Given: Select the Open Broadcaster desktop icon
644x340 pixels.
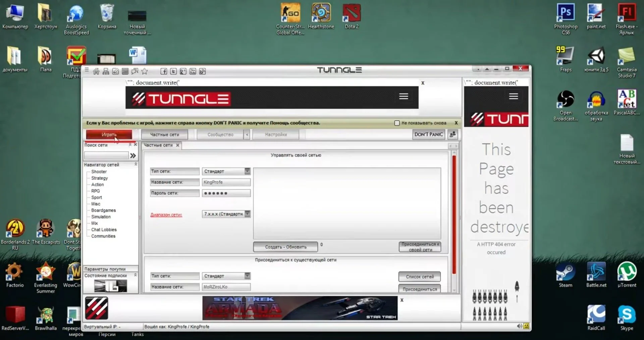Looking at the screenshot, I should point(566,106).
